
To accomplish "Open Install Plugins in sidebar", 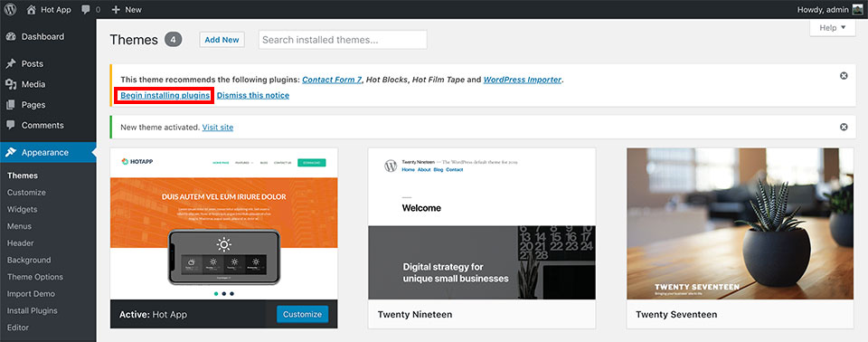I will [33, 310].
